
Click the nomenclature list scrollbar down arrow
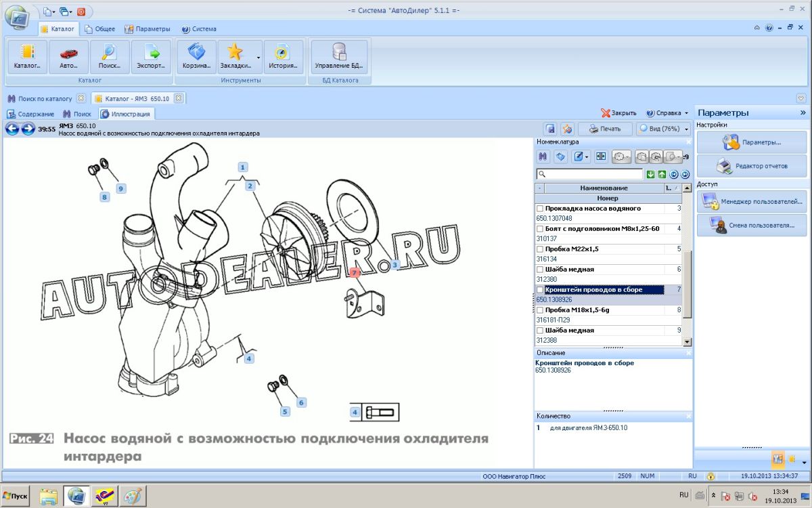tap(687, 343)
